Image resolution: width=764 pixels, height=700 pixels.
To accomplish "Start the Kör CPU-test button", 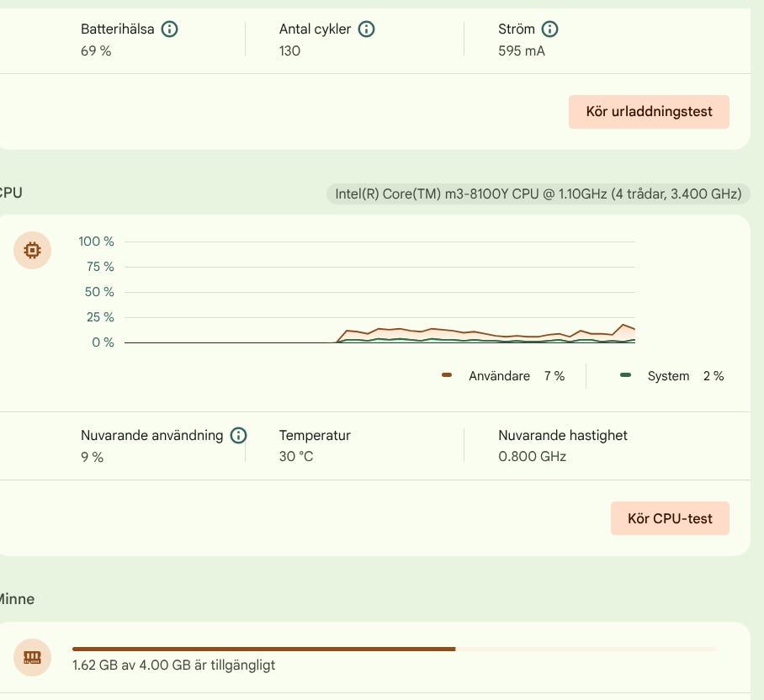I will point(670,518).
